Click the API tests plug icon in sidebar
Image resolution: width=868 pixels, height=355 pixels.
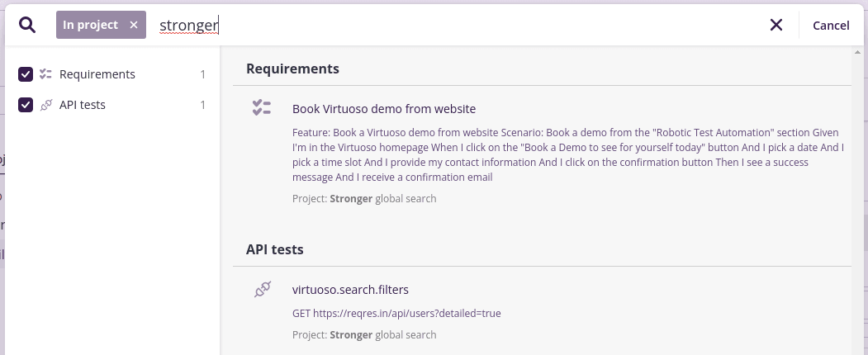(x=46, y=105)
